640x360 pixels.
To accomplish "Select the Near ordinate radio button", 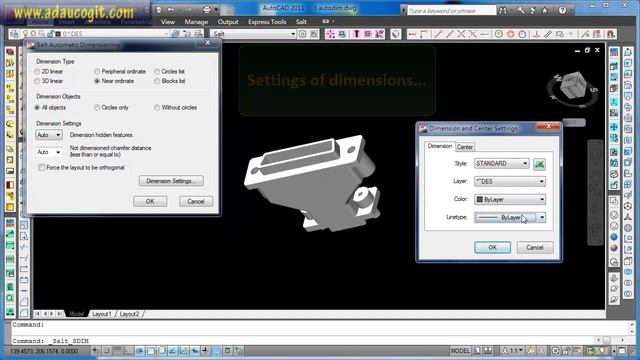I will coord(97,81).
